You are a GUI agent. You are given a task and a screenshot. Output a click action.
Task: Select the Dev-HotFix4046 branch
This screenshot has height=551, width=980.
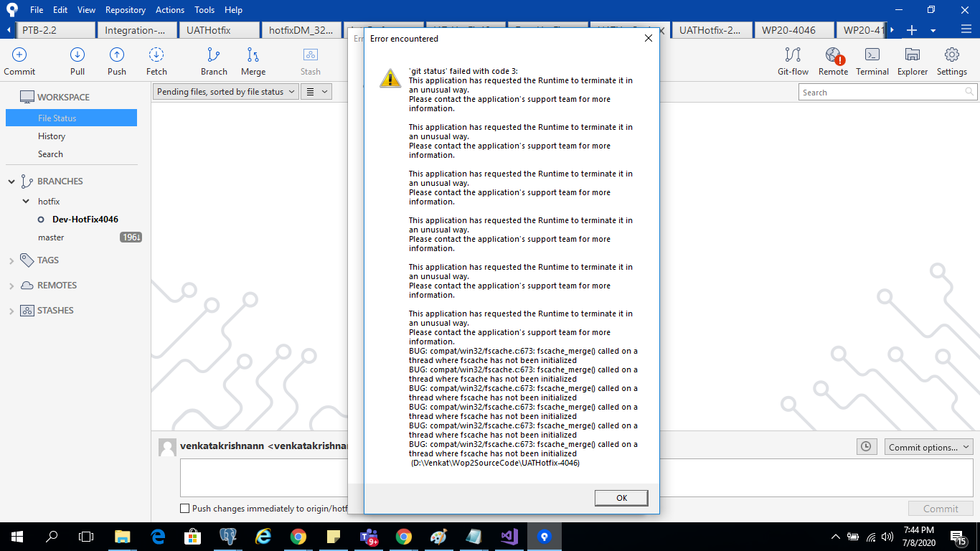(85, 220)
